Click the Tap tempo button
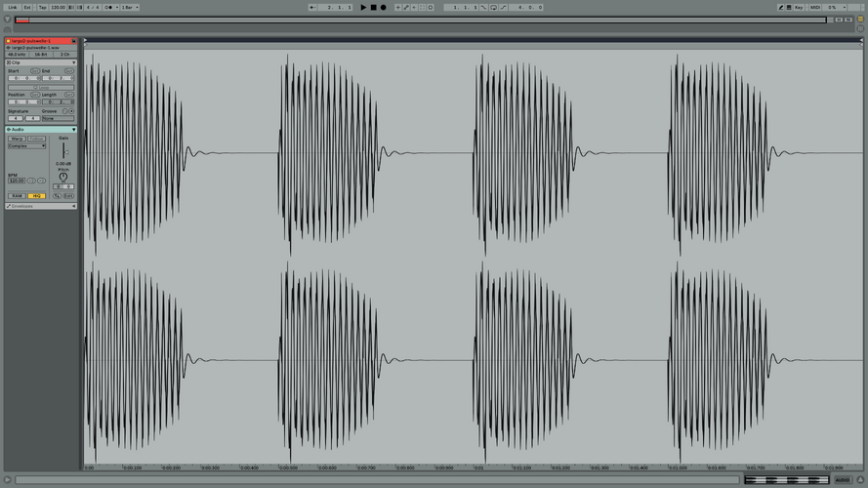 42,7
